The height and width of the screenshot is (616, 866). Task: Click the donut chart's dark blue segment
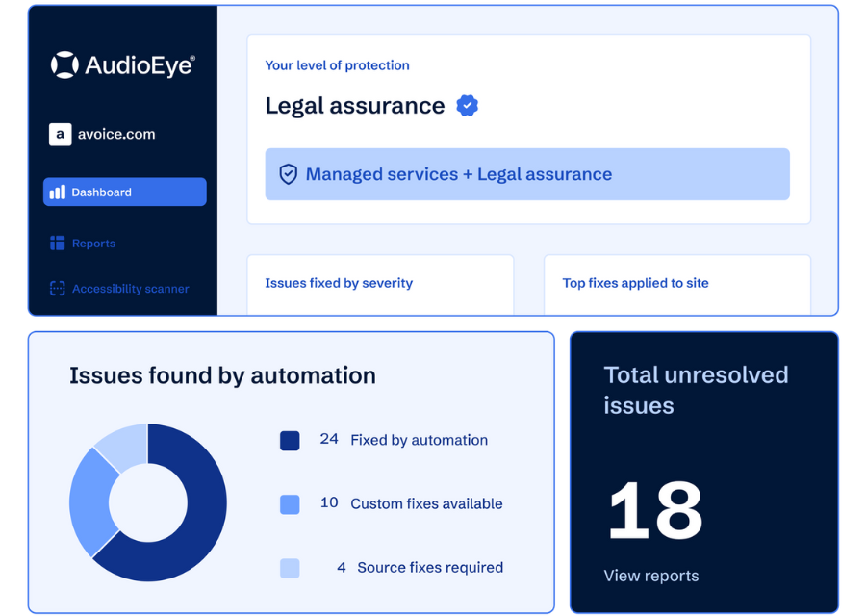tap(197, 520)
